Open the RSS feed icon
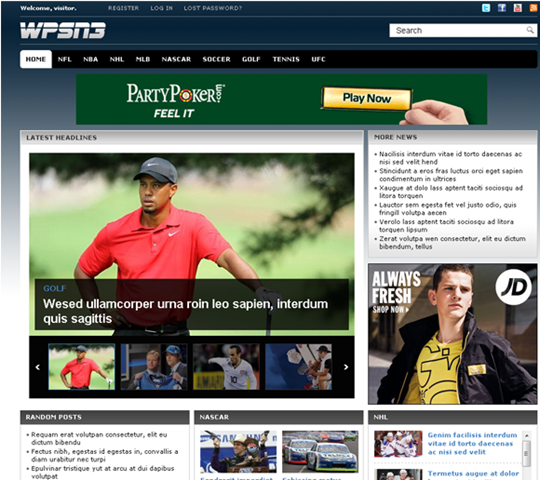 pyautogui.click(x=533, y=8)
